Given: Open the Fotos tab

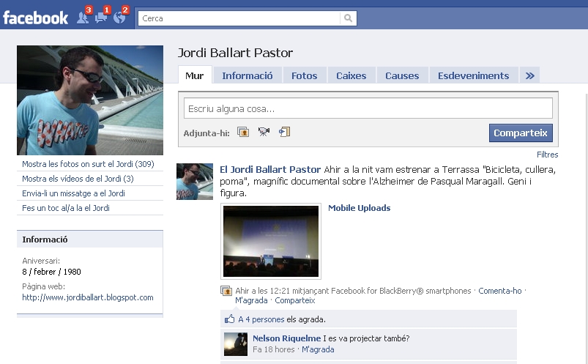Looking at the screenshot, I should click(304, 75).
